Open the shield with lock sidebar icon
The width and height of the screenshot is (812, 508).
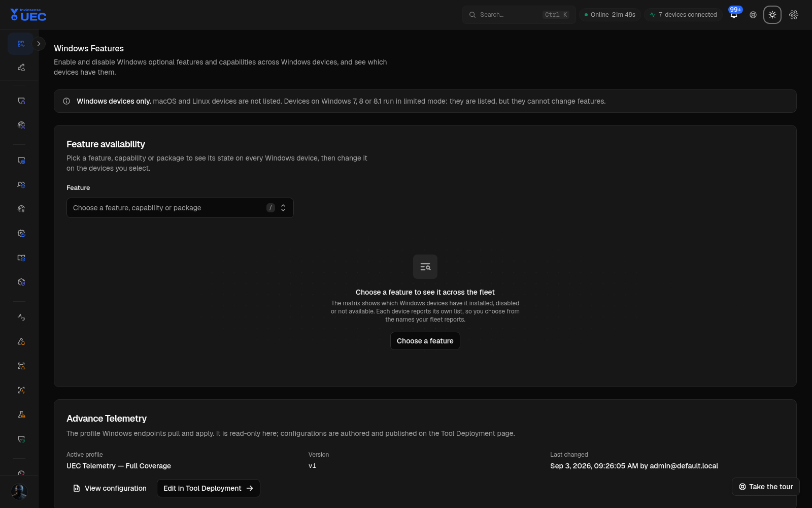click(21, 101)
